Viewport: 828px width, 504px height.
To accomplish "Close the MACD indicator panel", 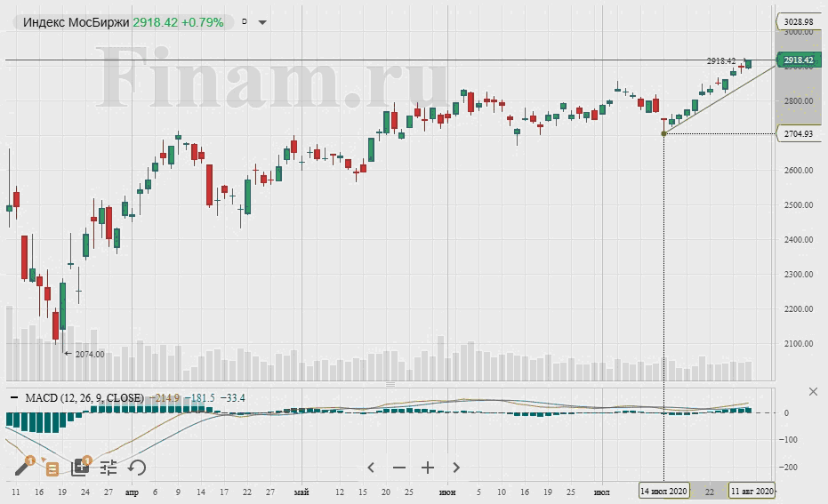I will (x=813, y=392).
